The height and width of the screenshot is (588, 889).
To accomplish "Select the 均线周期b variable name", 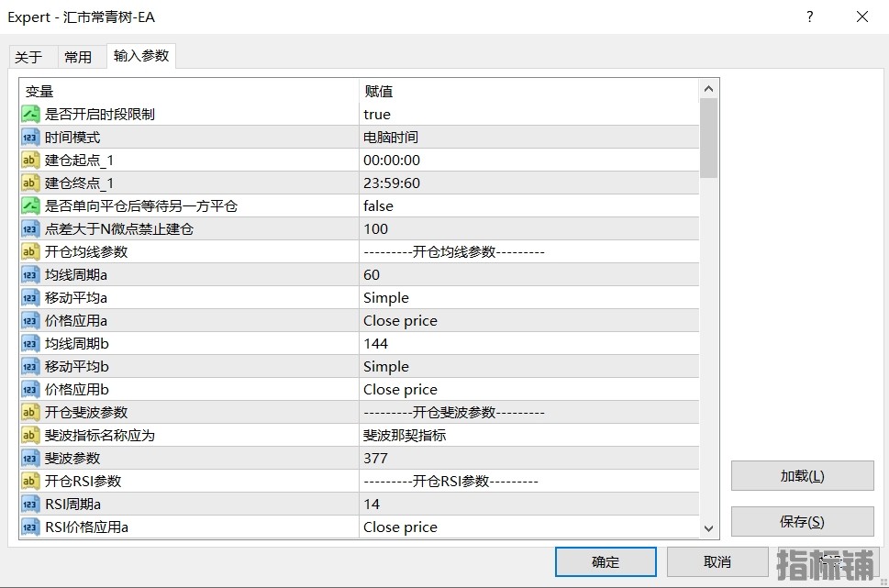I will [76, 344].
